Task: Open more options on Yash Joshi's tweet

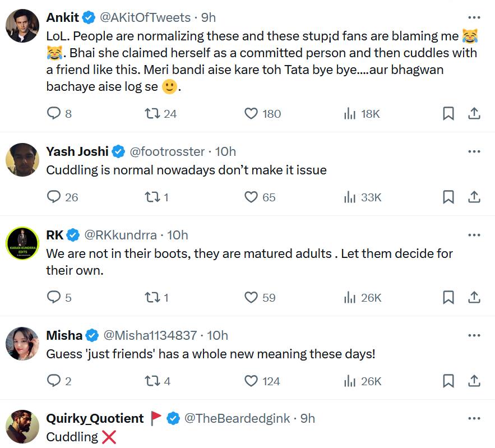Action: [x=474, y=151]
